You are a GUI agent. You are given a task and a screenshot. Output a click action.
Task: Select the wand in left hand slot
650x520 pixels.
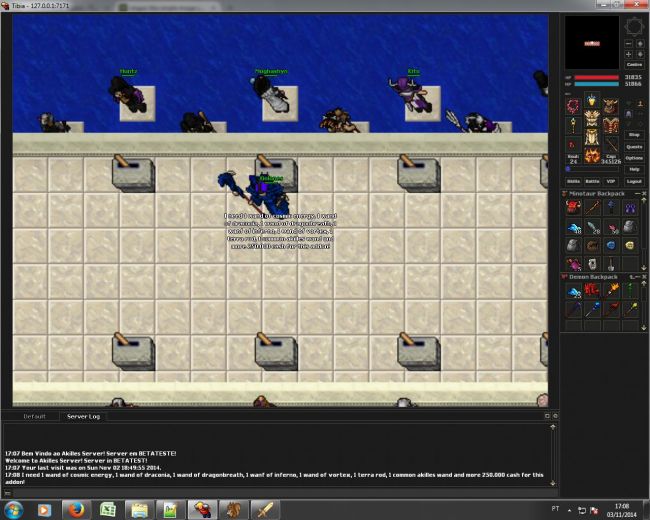click(x=573, y=125)
